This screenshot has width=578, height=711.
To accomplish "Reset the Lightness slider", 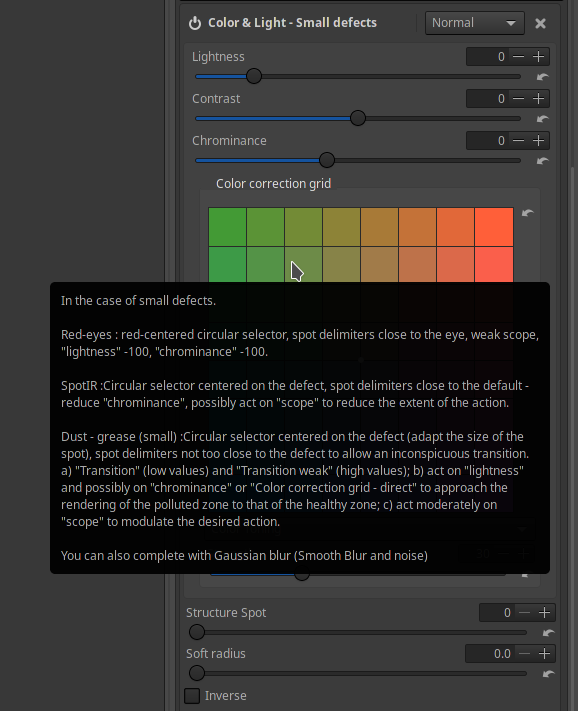I will (543, 77).
